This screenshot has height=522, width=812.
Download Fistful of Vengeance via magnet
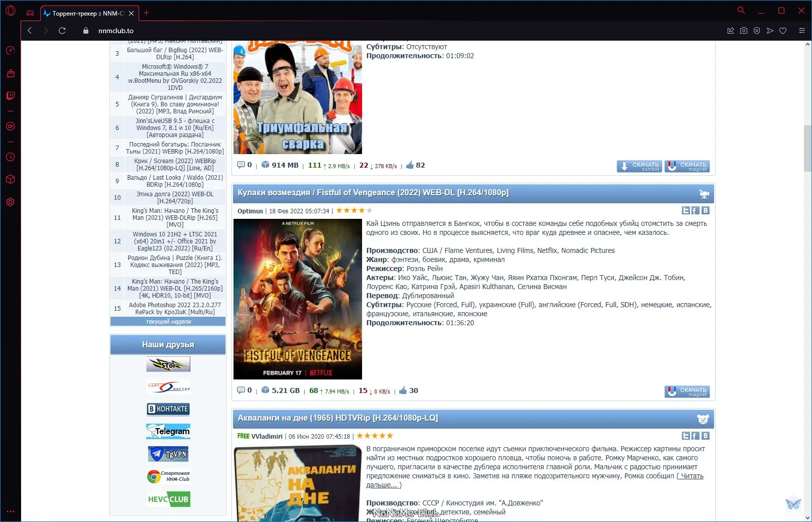687,391
